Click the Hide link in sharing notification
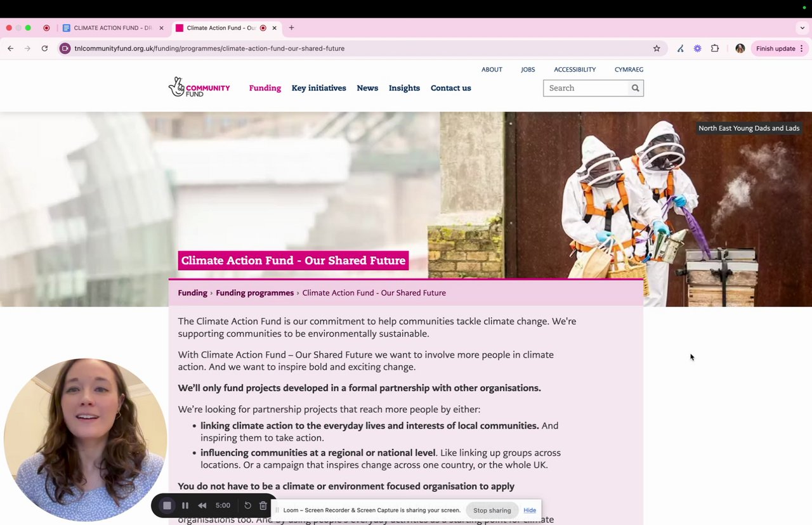 point(530,510)
